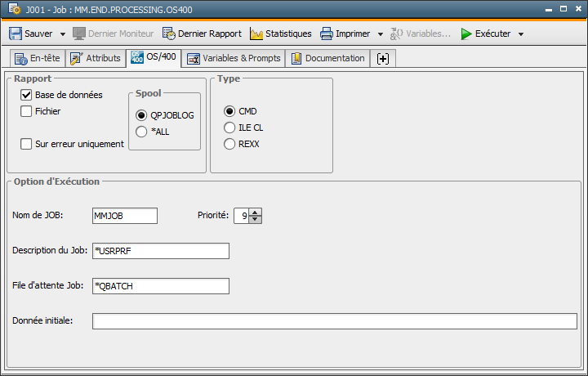Image resolution: width=588 pixels, height=376 pixels.
Task: Expand the Exécuter dropdown arrow
Action: pos(521,34)
